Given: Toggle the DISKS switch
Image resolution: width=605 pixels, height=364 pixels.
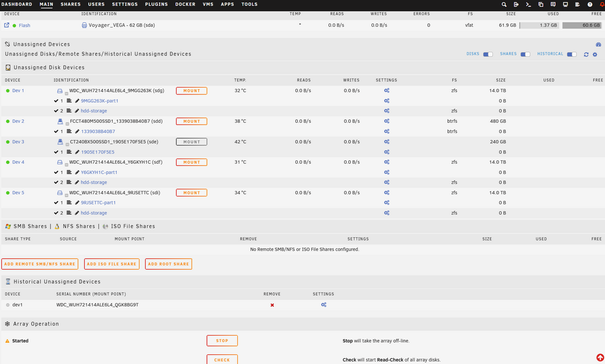Looking at the screenshot, I should click(488, 54).
